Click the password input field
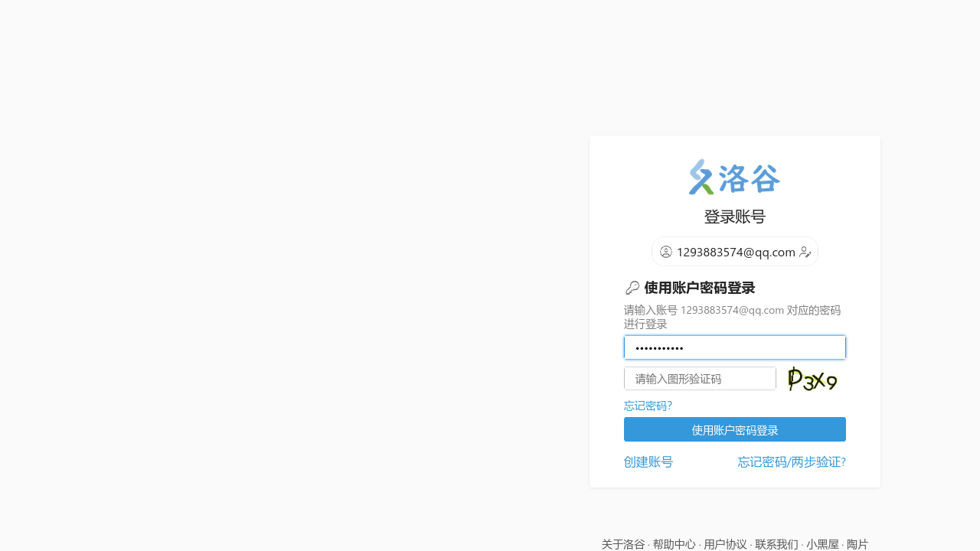This screenshot has width=980, height=551. click(735, 347)
